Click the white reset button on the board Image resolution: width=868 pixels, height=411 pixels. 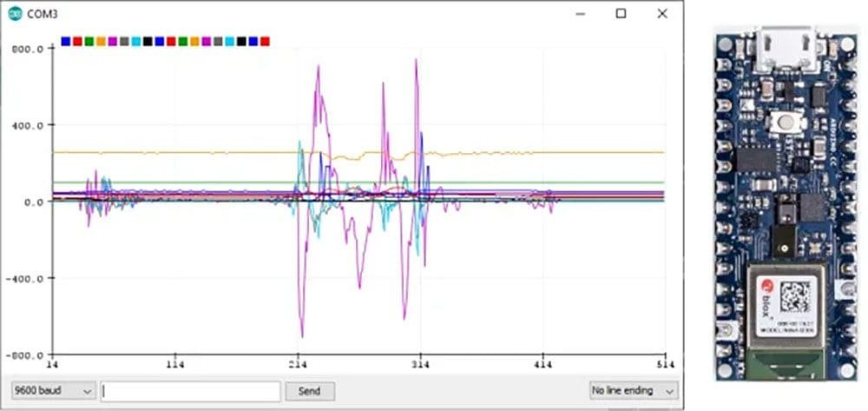point(787,123)
